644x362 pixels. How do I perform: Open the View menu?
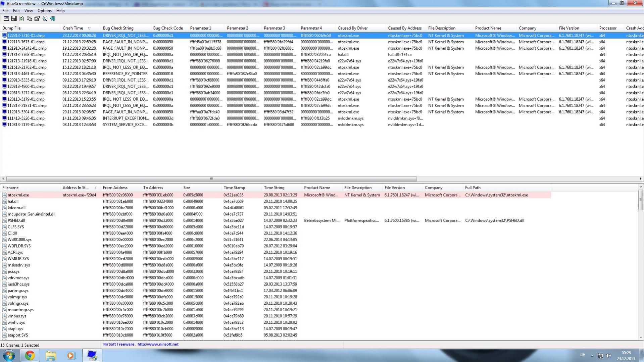[x=29, y=11]
